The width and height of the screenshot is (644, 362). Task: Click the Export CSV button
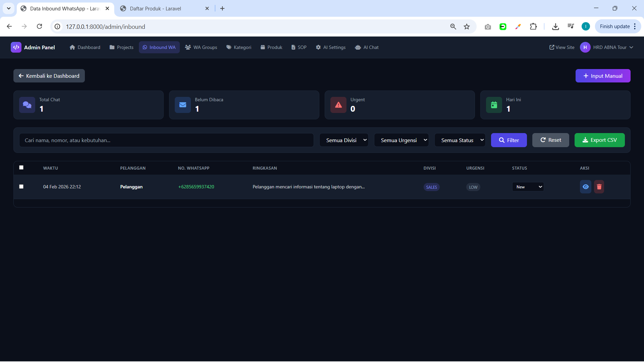click(x=599, y=140)
